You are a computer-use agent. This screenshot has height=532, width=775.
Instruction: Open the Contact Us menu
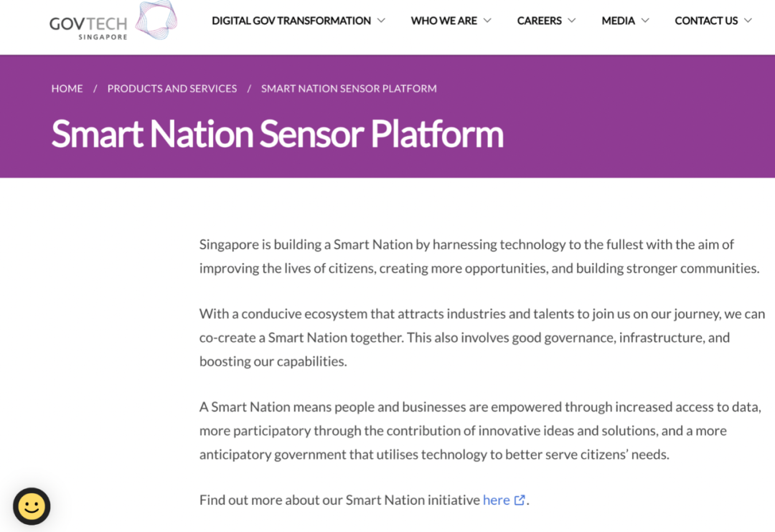point(706,21)
